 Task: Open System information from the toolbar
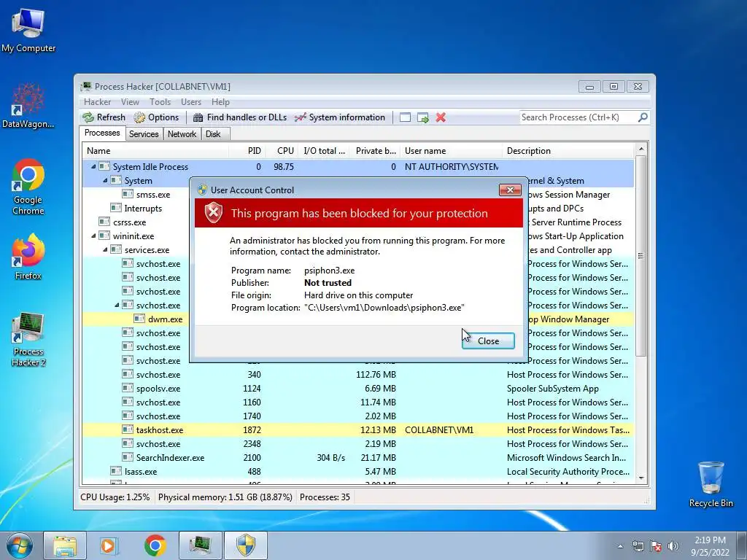pyautogui.click(x=340, y=117)
